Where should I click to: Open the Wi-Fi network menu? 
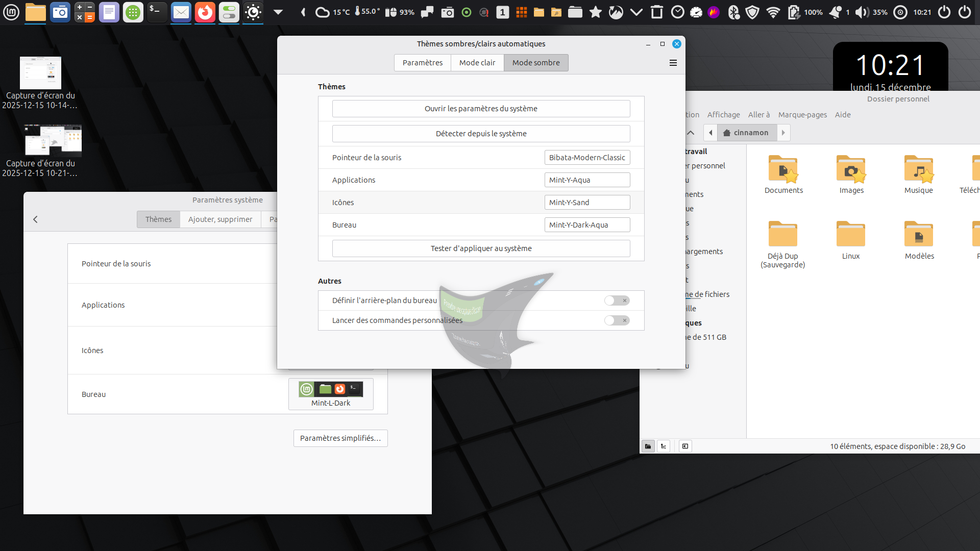click(x=773, y=12)
